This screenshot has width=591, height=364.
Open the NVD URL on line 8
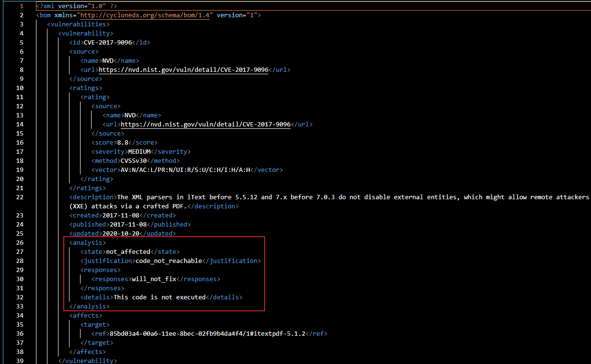point(183,69)
